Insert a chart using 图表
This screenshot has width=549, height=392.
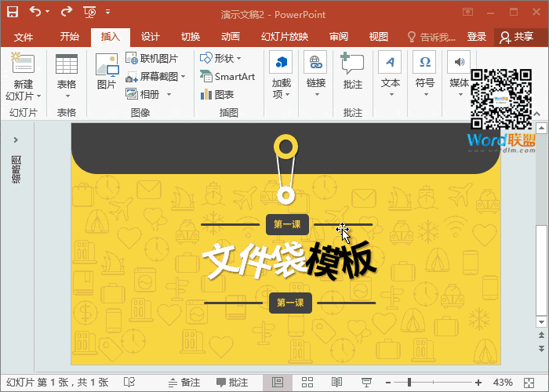pos(217,94)
